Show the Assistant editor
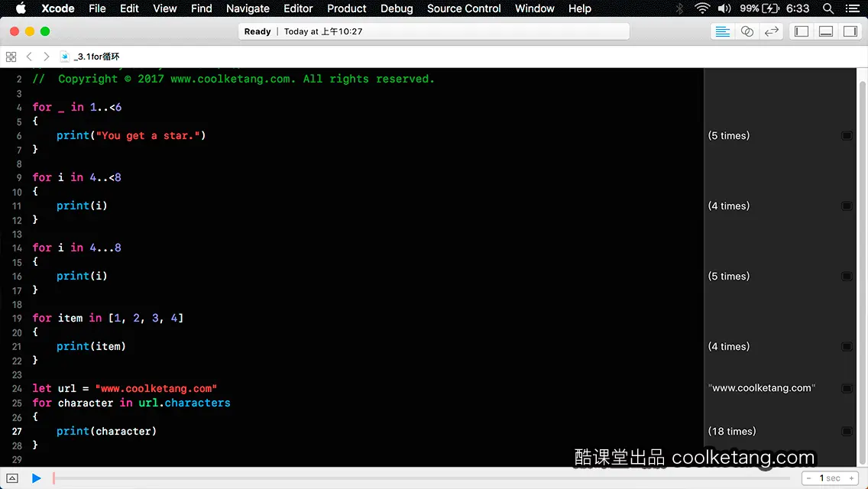The height and width of the screenshot is (489, 868). coord(747,31)
